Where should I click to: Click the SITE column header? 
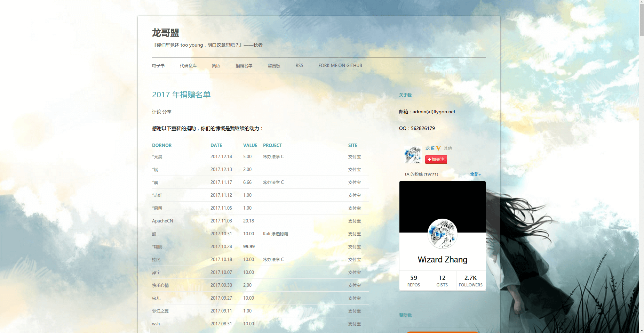[x=353, y=145]
